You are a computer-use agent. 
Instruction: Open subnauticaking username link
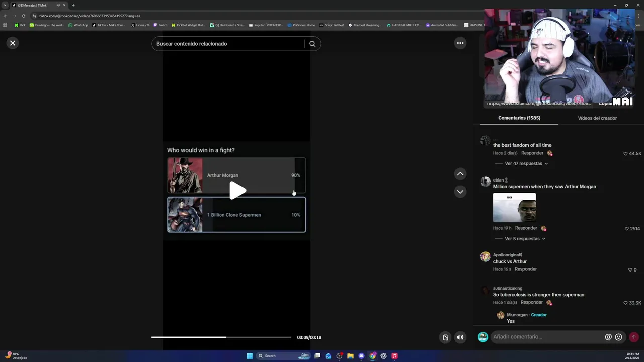(508, 288)
